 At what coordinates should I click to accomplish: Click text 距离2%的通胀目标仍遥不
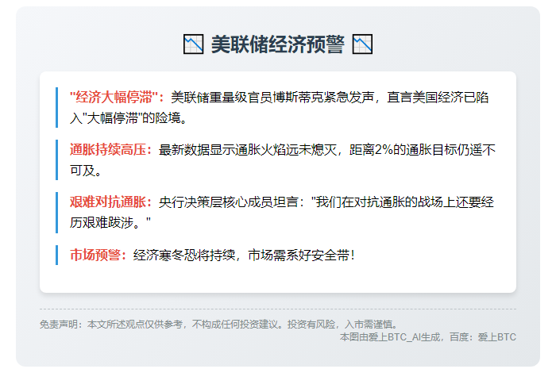coord(423,149)
